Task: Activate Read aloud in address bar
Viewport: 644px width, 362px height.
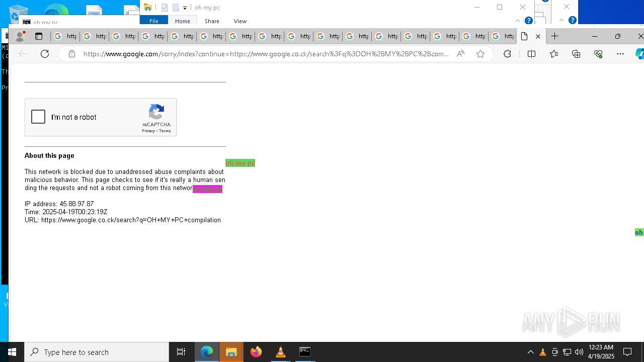Action: 460,54
